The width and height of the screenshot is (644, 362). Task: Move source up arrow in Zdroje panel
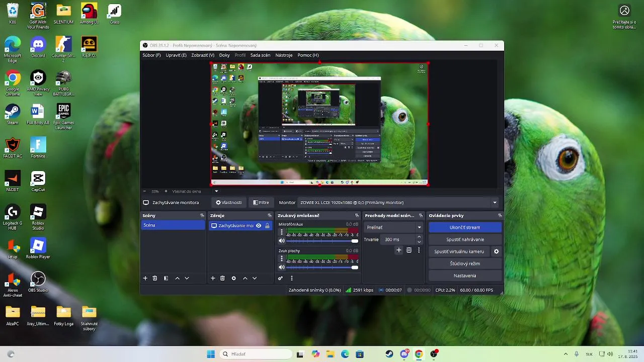[x=245, y=278]
